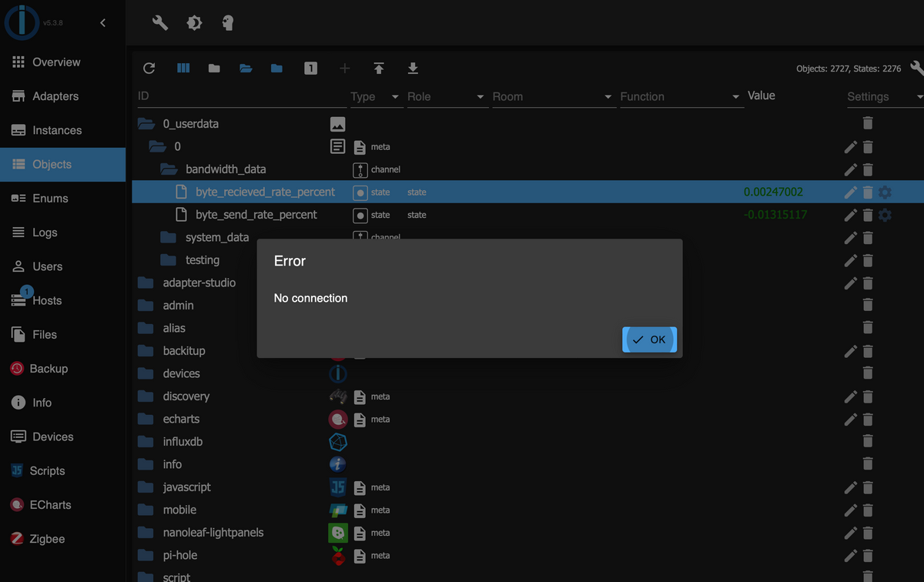The width and height of the screenshot is (924, 582).
Task: Edit the bandwidth_data channel with the pencil icon
Action: pyautogui.click(x=850, y=169)
